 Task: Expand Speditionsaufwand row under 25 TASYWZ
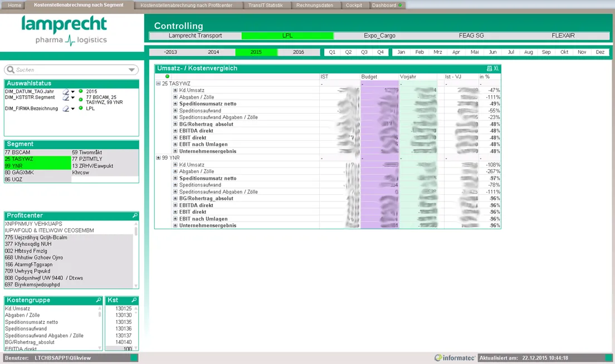tap(175, 111)
